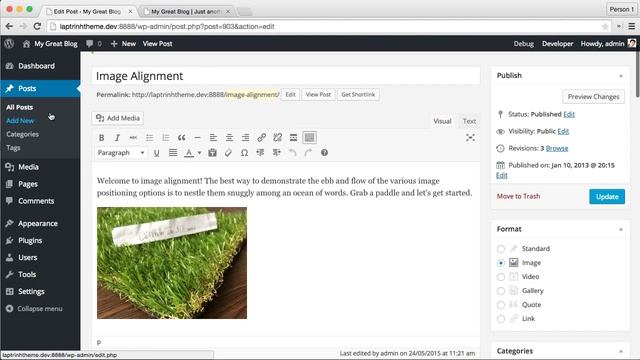
Task: Justify the text alignment
Action: (x=173, y=153)
